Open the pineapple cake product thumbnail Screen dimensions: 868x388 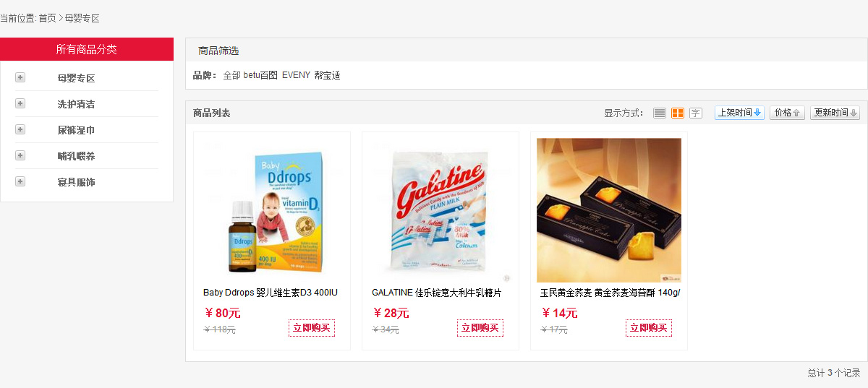coord(609,210)
